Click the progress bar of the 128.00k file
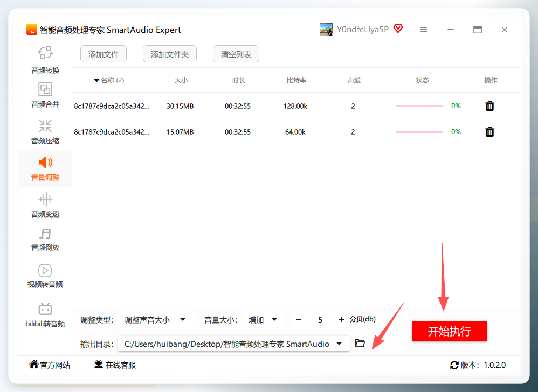The height and width of the screenshot is (392, 538). point(419,106)
